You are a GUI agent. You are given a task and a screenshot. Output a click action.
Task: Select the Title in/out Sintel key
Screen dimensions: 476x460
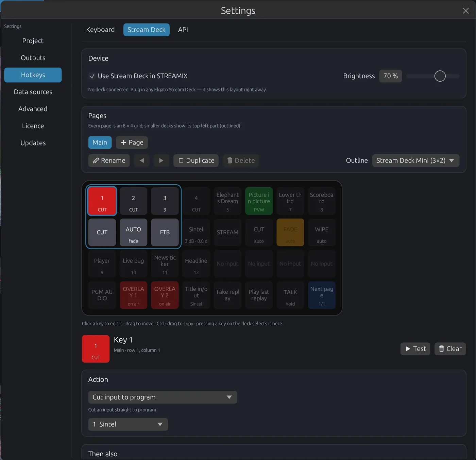tap(196, 295)
